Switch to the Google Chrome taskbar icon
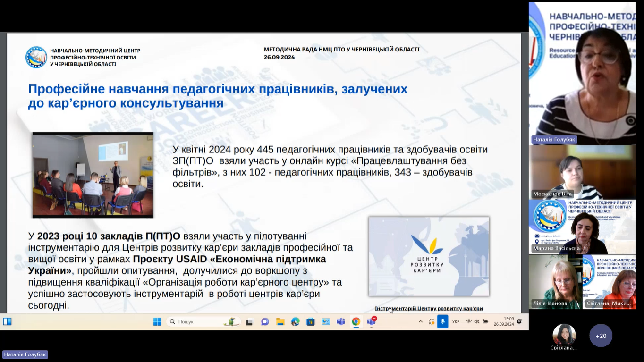 pyautogui.click(x=356, y=322)
